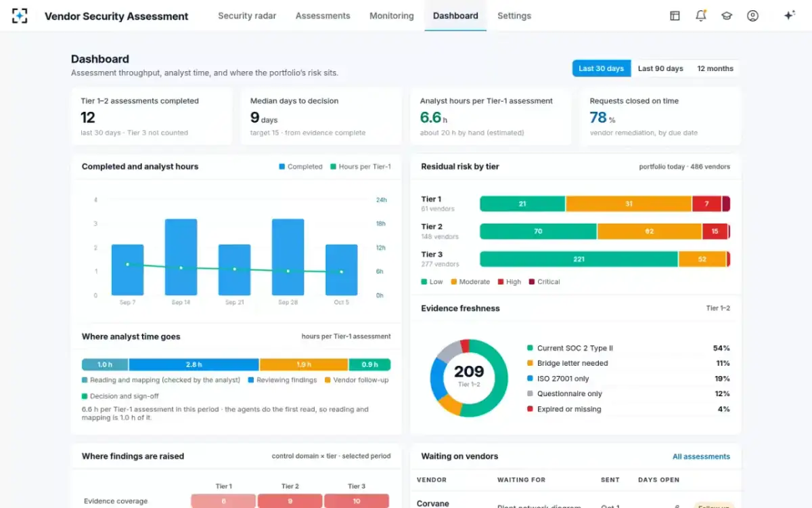Open the Monitoring tab
Viewport: 812px width, 508px height.
tap(392, 16)
